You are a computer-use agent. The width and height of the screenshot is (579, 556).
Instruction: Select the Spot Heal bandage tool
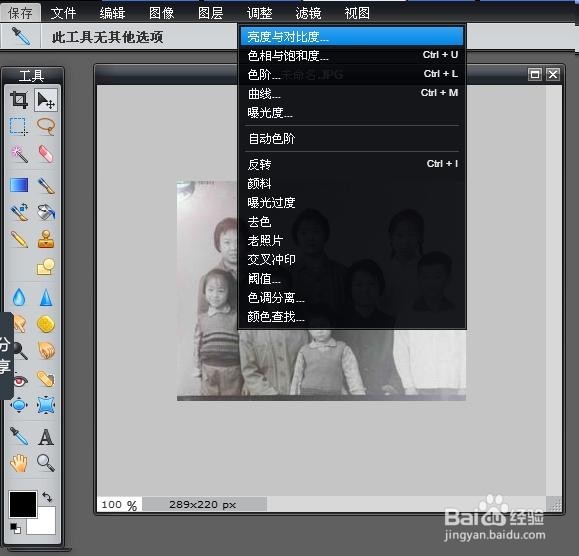[x=46, y=379]
